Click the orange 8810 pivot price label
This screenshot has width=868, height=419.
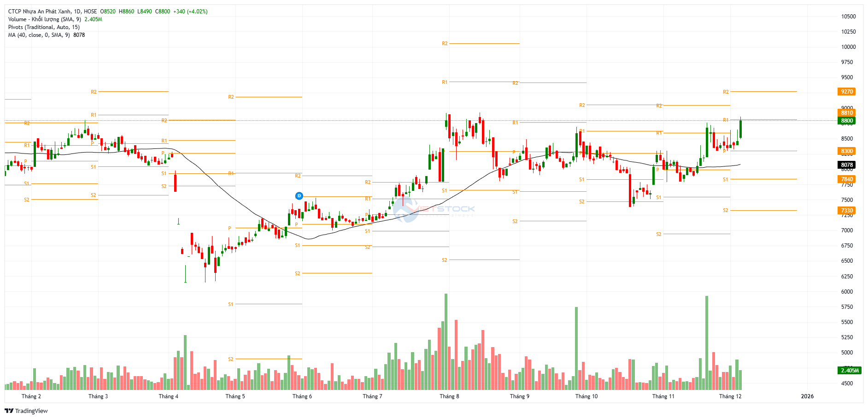point(847,113)
